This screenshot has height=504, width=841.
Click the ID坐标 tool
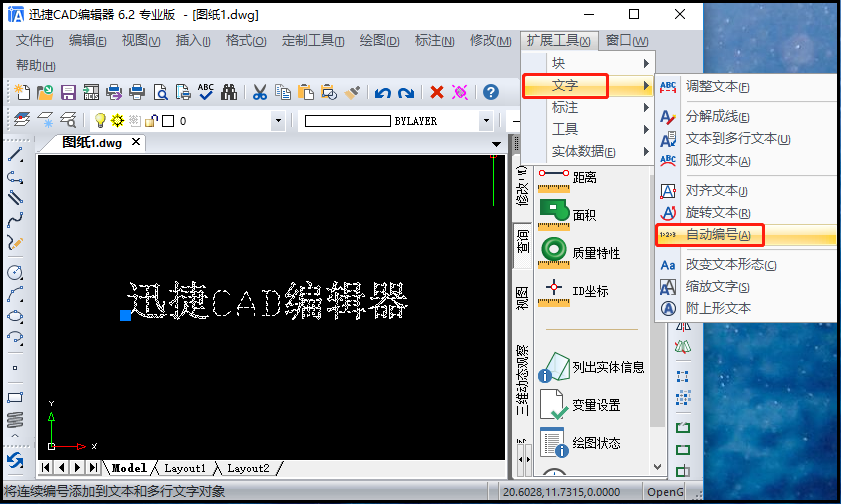click(574, 291)
